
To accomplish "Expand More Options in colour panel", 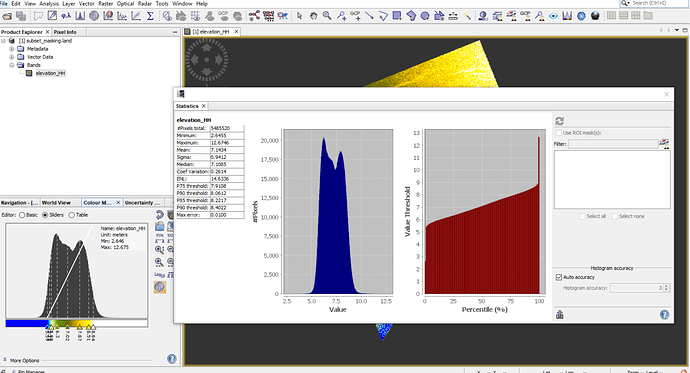I will [21, 360].
